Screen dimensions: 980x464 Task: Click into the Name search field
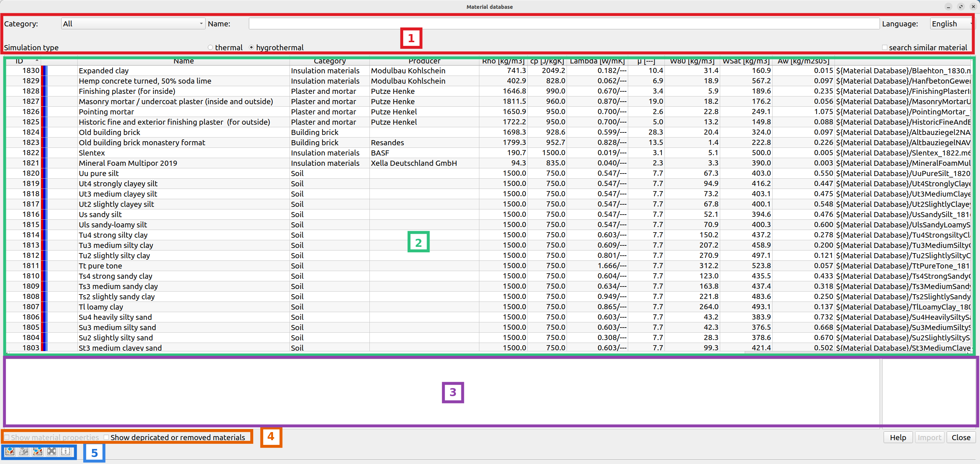(564, 23)
